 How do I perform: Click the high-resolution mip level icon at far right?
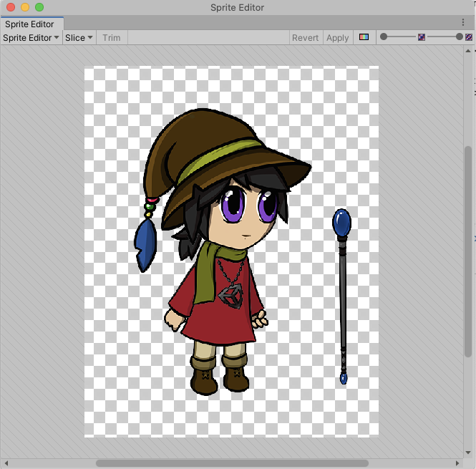469,37
